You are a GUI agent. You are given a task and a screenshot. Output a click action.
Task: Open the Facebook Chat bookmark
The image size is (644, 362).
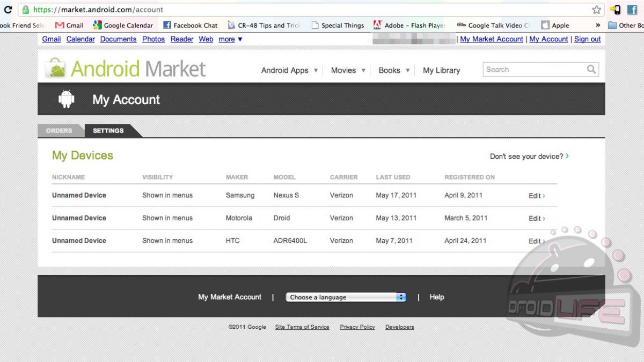(191, 25)
